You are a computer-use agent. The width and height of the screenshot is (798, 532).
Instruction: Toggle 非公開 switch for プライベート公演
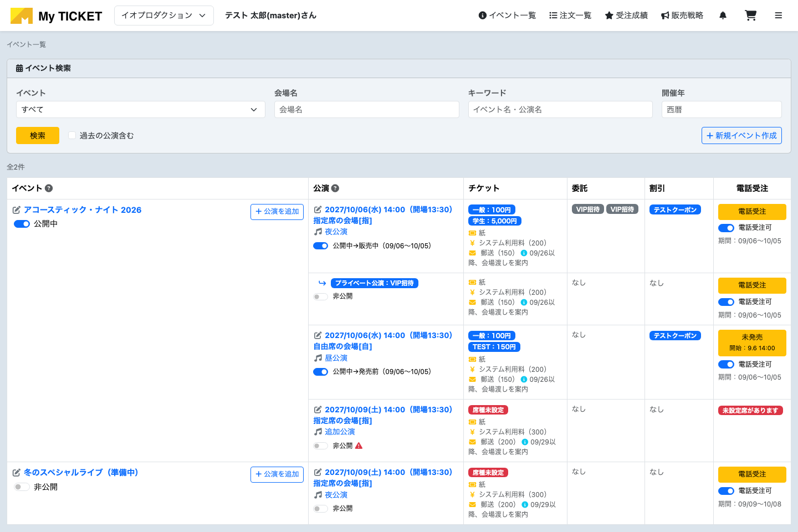coord(320,296)
